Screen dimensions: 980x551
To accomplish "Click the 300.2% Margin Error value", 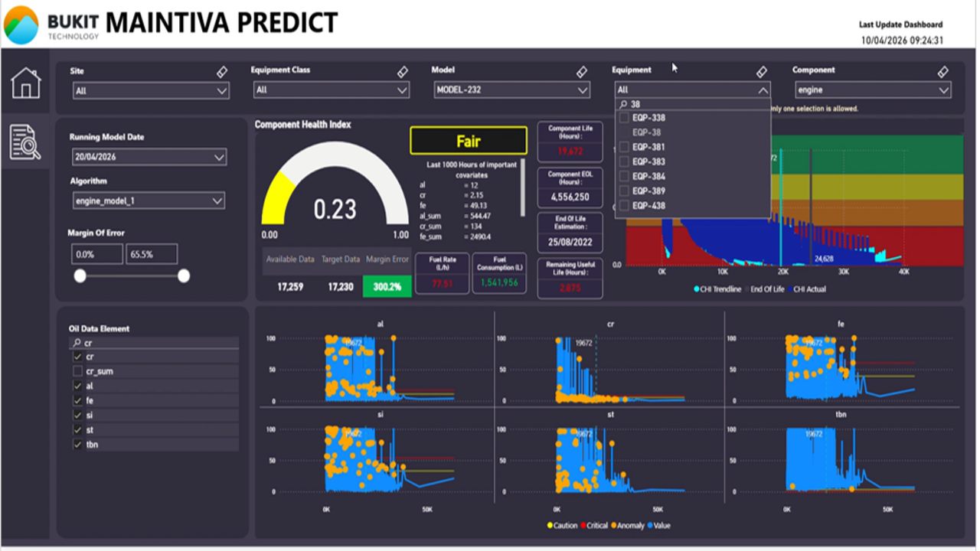I will pos(387,287).
